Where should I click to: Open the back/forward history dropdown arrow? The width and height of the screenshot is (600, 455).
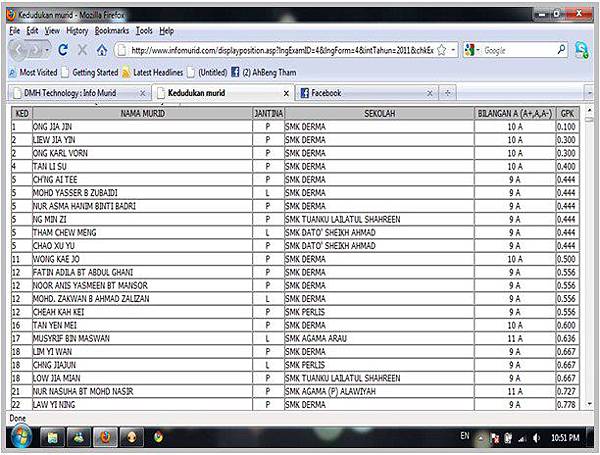(47, 50)
